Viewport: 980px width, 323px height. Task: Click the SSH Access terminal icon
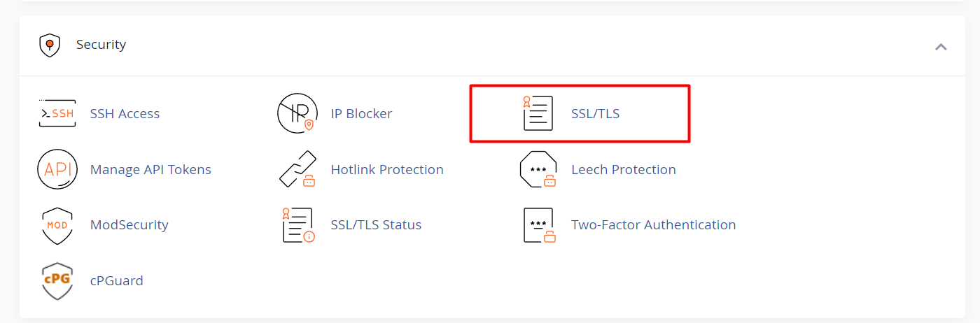tap(57, 113)
